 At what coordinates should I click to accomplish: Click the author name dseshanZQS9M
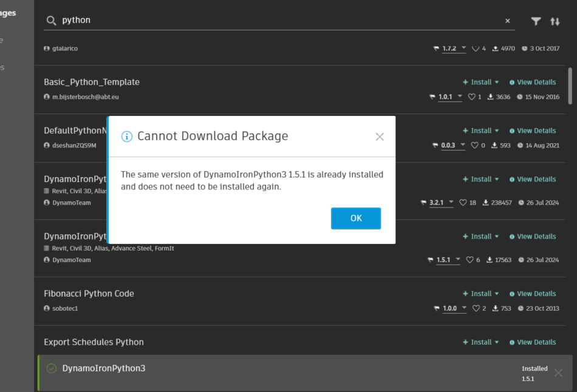pos(74,146)
